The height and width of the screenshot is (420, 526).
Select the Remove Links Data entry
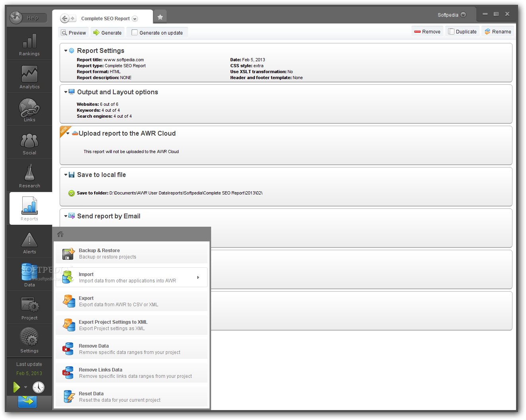coord(132,373)
